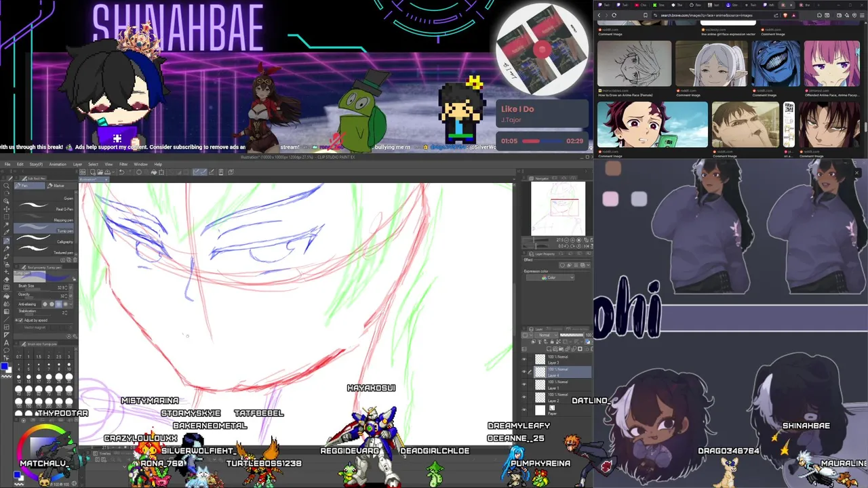Screen dimensions: 868x488
Task: Select the Move layer tool
Action: point(6,209)
